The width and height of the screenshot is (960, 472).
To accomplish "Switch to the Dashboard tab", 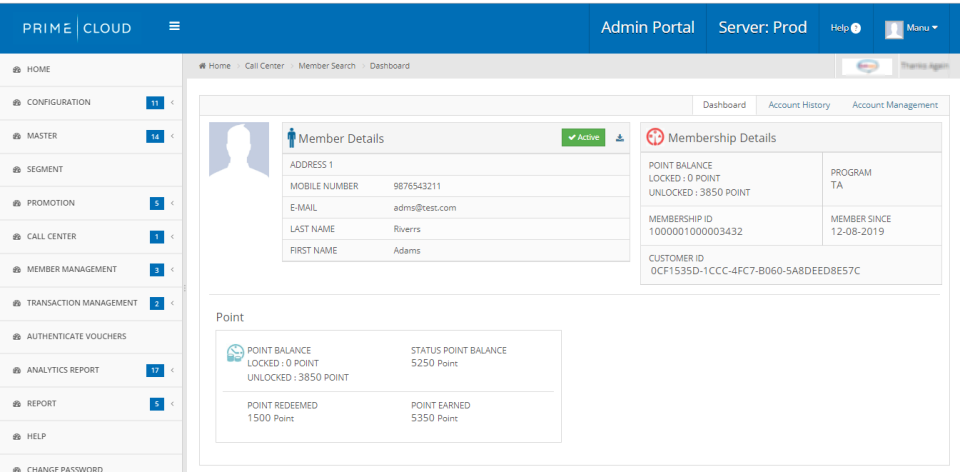I will click(724, 105).
